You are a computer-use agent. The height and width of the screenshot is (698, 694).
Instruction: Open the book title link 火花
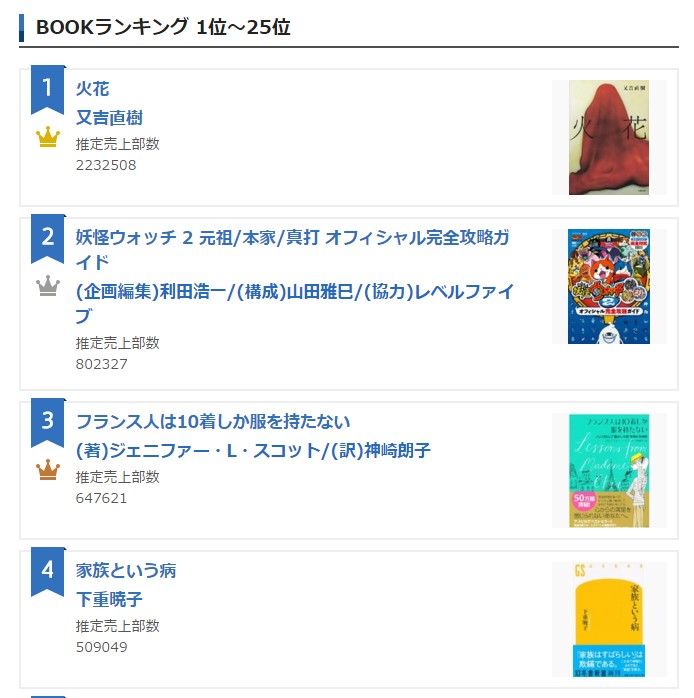93,89
